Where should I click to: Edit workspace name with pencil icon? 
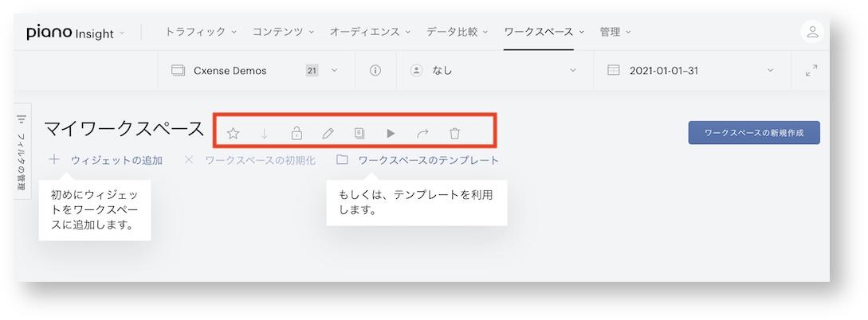pos(328,133)
